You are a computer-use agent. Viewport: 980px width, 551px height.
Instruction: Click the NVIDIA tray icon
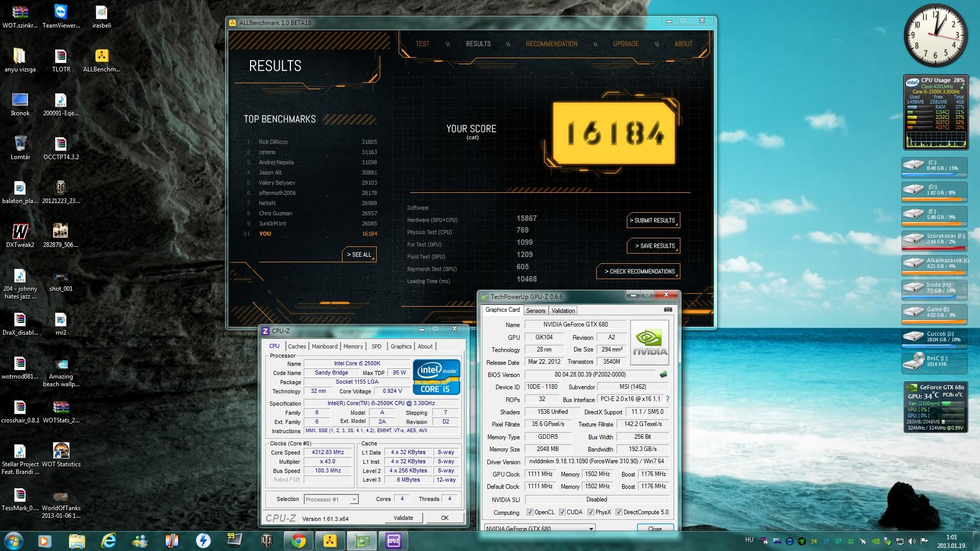coord(875,541)
